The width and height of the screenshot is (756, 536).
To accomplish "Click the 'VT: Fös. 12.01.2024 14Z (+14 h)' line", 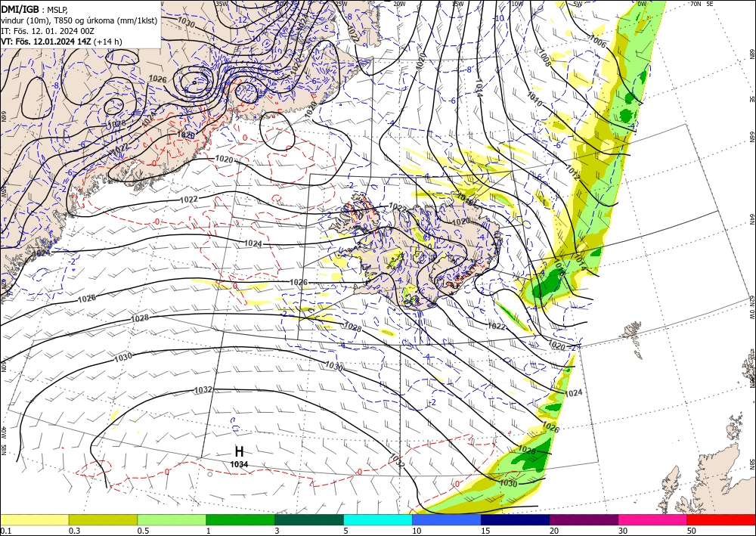I will (61, 42).
